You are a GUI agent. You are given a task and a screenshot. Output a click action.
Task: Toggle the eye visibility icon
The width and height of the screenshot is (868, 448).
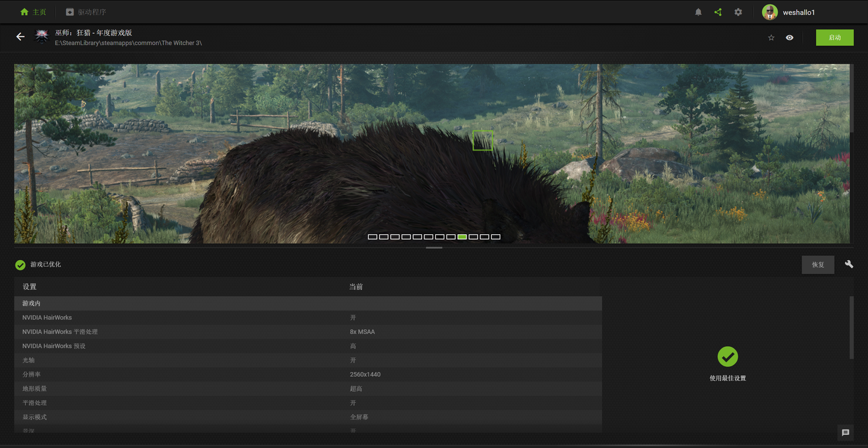[x=790, y=37]
